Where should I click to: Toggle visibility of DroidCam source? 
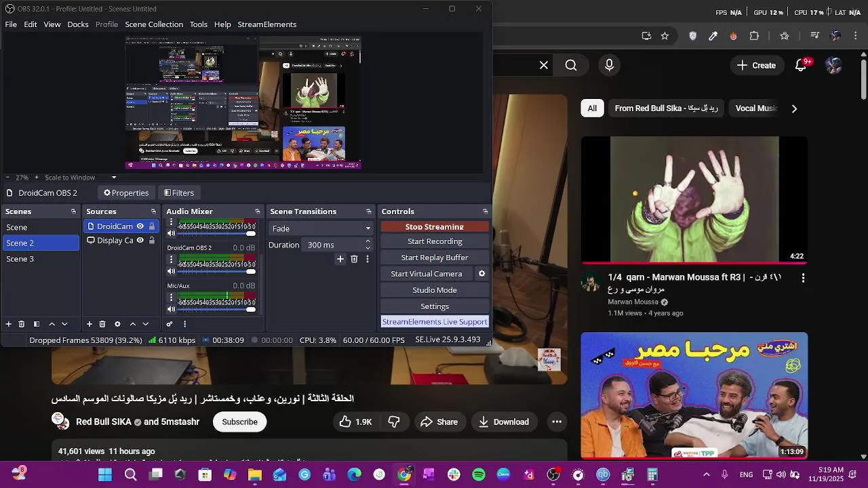click(140, 226)
